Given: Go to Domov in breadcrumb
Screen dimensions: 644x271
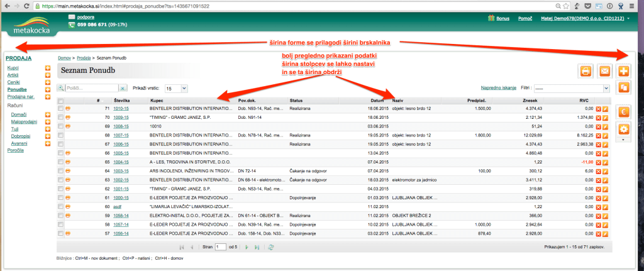Looking at the screenshot, I should tap(64, 58).
